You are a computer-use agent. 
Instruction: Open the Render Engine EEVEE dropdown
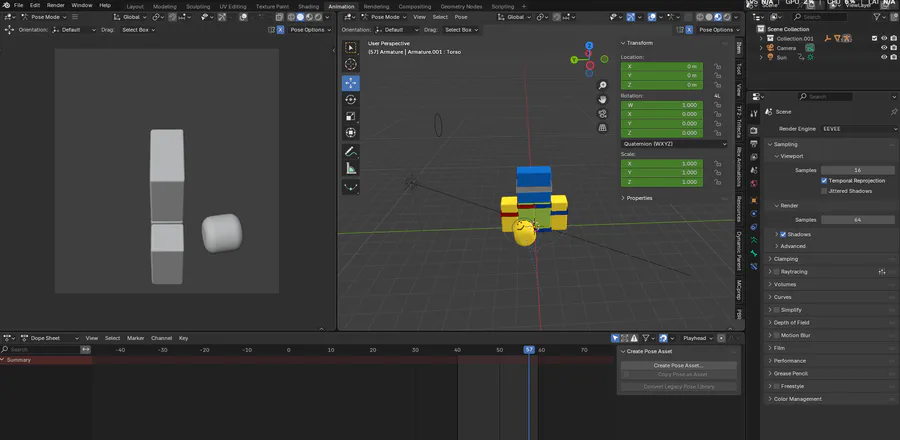point(859,129)
